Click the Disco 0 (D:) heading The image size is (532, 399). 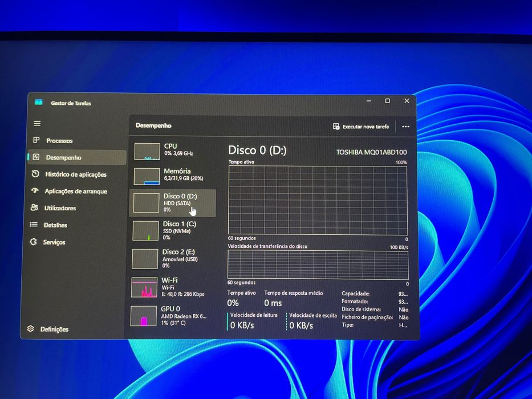[x=257, y=150]
